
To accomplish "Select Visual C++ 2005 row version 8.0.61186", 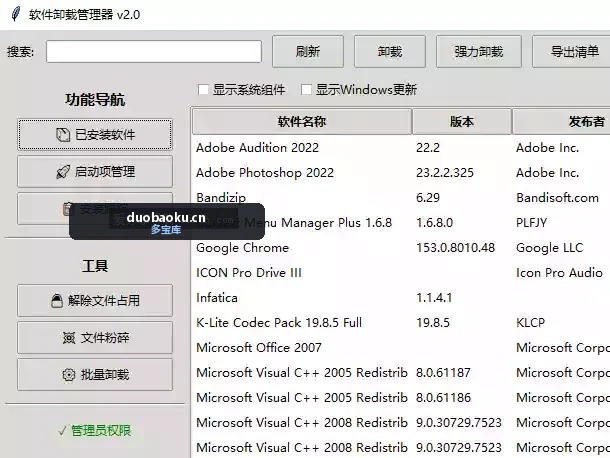I will click(x=401, y=398).
